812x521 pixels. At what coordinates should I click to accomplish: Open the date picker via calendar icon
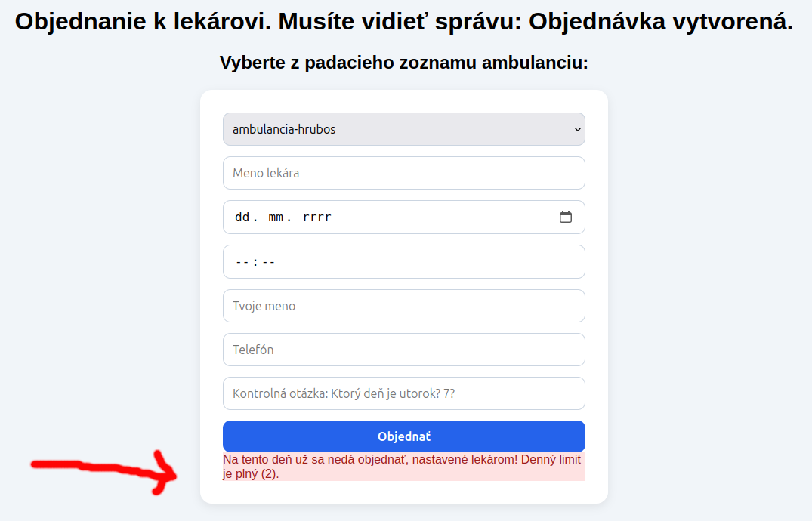[566, 217]
